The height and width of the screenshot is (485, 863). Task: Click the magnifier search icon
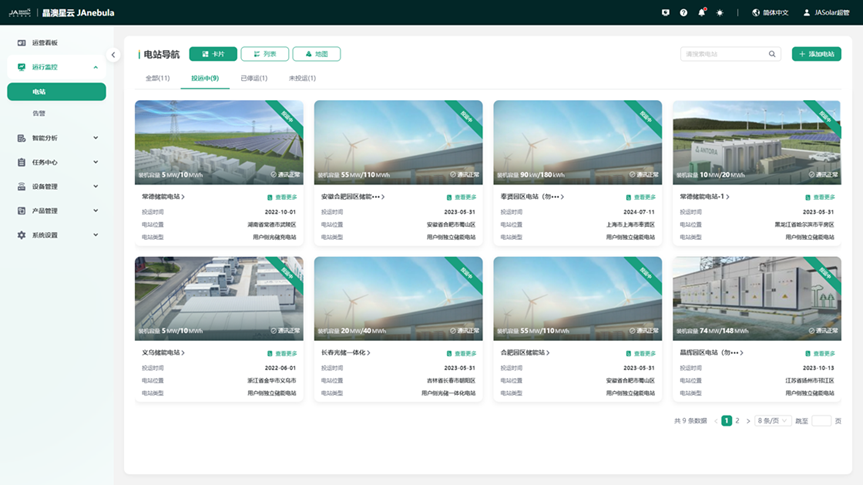(772, 54)
